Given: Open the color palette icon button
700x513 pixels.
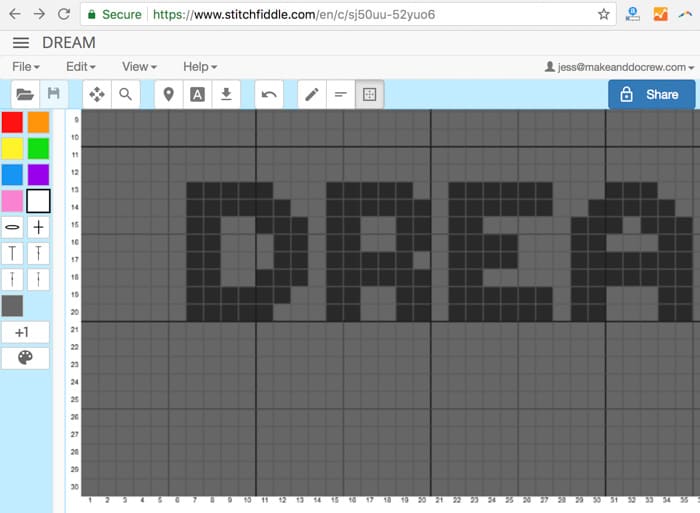Looking at the screenshot, I should pyautogui.click(x=25, y=358).
